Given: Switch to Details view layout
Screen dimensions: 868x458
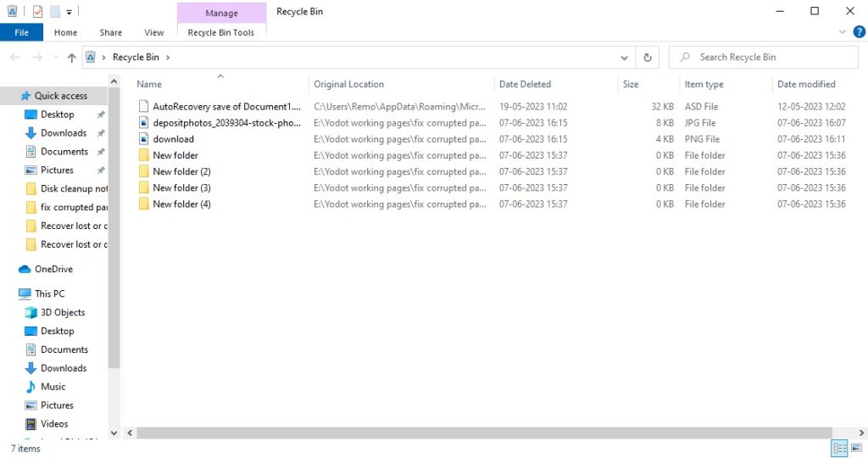Looking at the screenshot, I should [840, 448].
